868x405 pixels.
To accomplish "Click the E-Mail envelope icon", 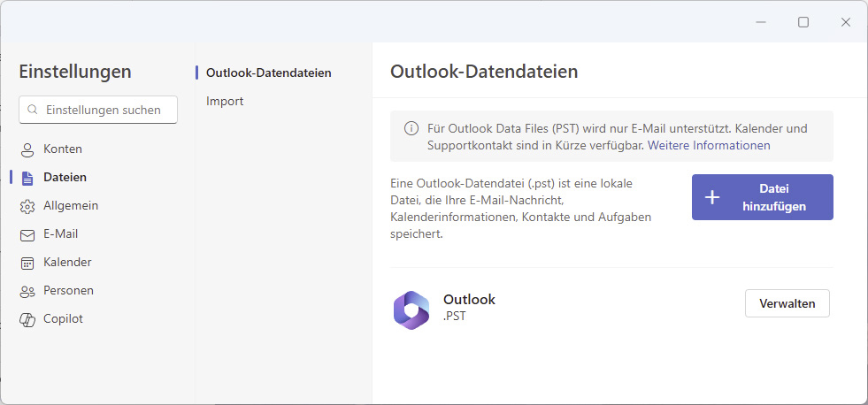I will (27, 235).
